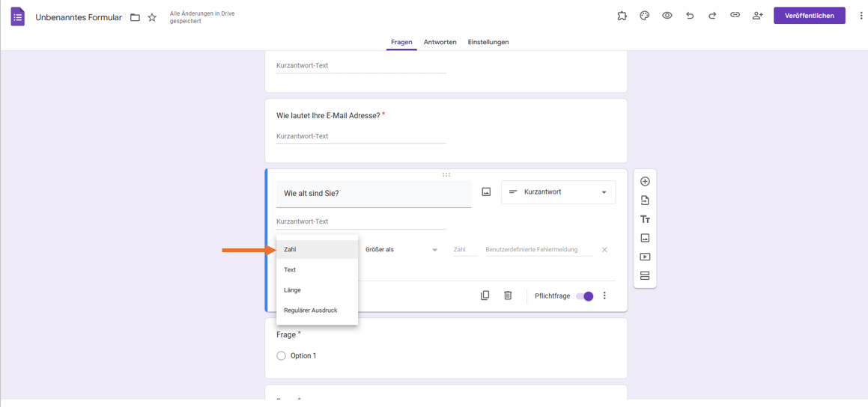Expand the Größer als condition dropdown

(401, 250)
